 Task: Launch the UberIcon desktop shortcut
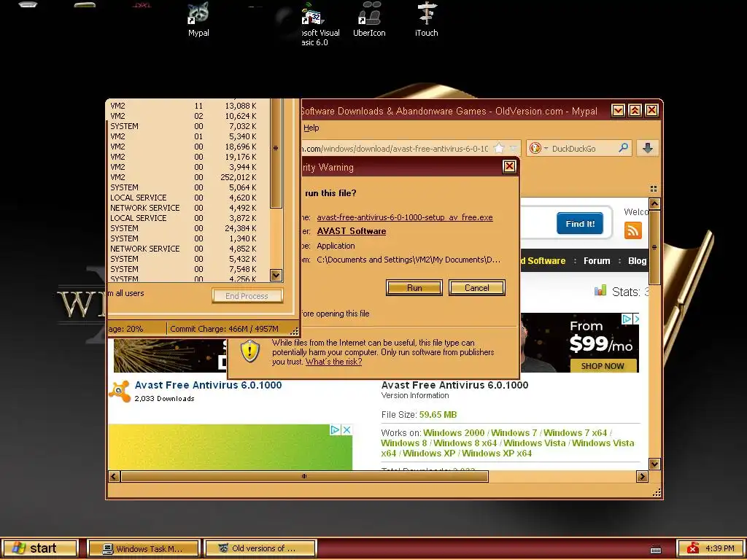(369, 20)
